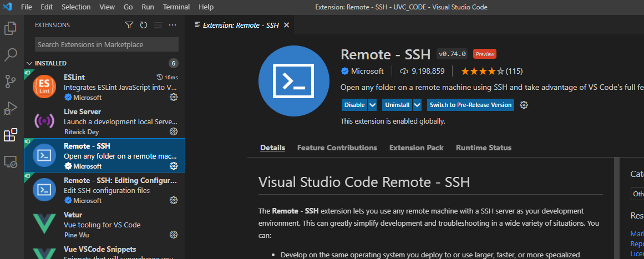Viewport: 644px width, 259px height.
Task: Open the Selection menu
Action: click(76, 7)
